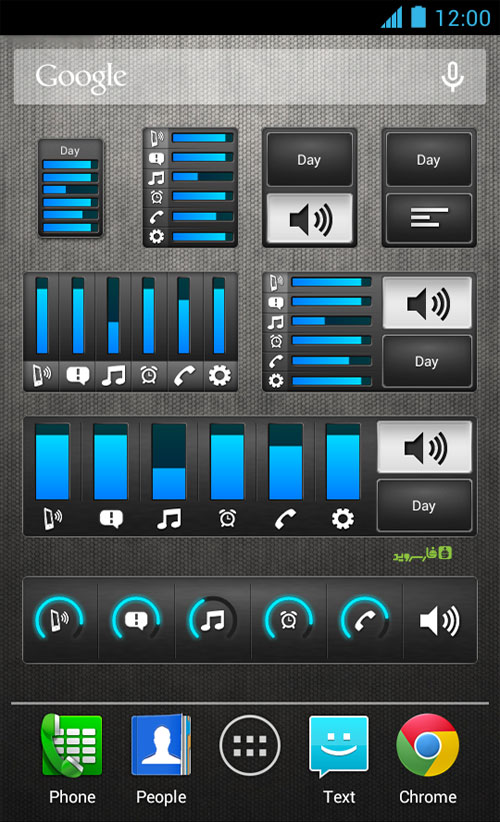Click the bars list button below Day
Viewport: 500px width, 822px height.
[x=429, y=218]
